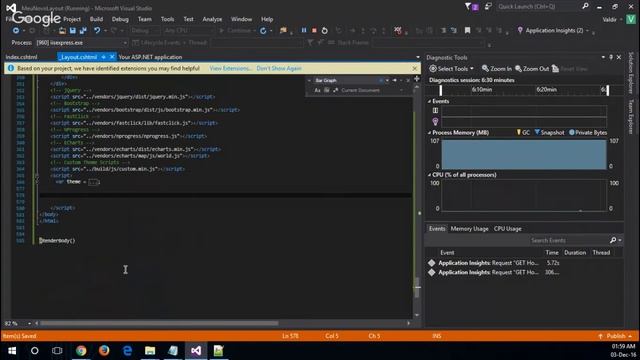
Task: Open the Process iisexpress.exe dropdown
Action: (125, 43)
